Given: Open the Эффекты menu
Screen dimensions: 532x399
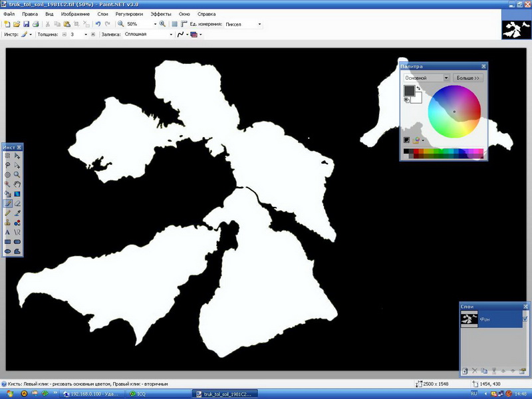Looking at the screenshot, I should (160, 14).
